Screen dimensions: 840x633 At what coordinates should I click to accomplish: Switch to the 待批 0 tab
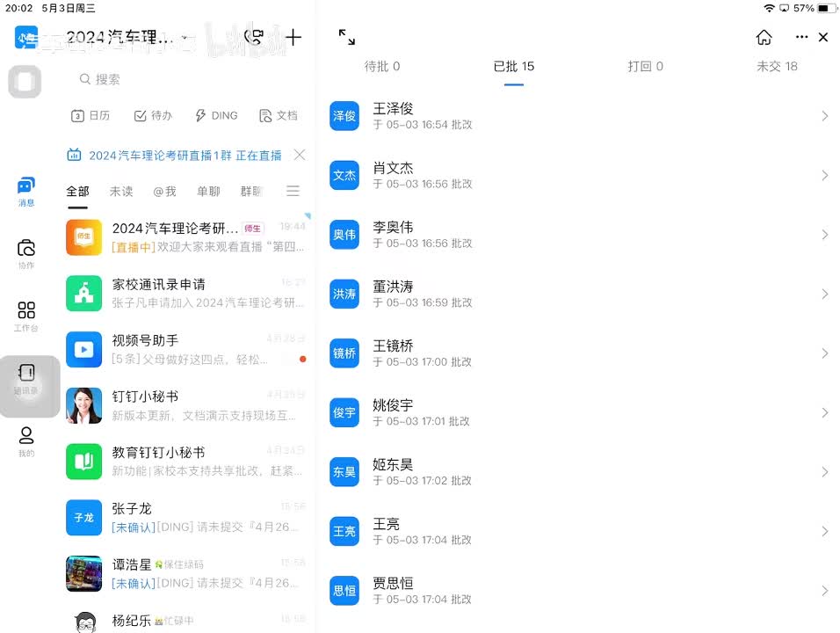click(382, 67)
